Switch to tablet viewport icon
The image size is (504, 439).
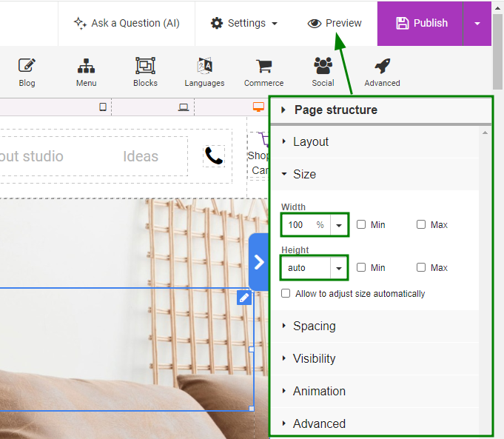(103, 107)
